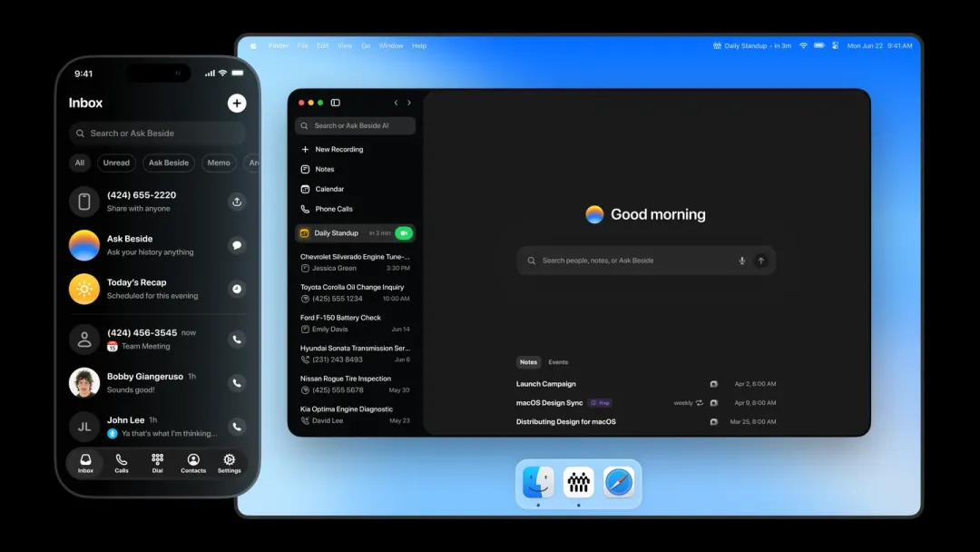This screenshot has width=980, height=552.
Task: Open the Dial tab in phone navigation
Action: 157,463
